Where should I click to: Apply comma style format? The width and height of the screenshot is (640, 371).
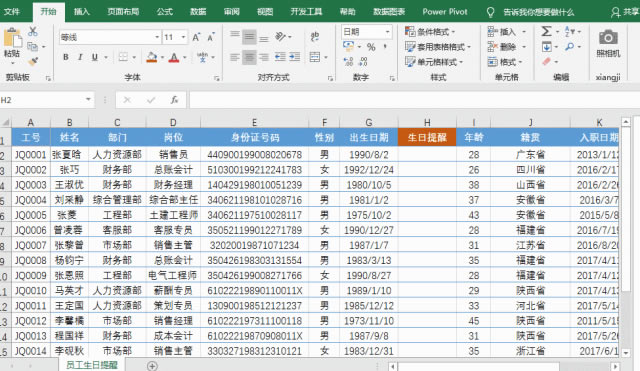click(385, 47)
